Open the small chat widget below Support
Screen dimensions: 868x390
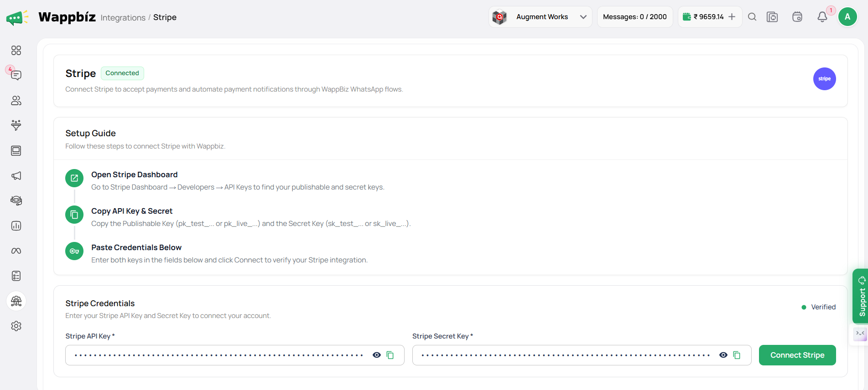click(860, 334)
